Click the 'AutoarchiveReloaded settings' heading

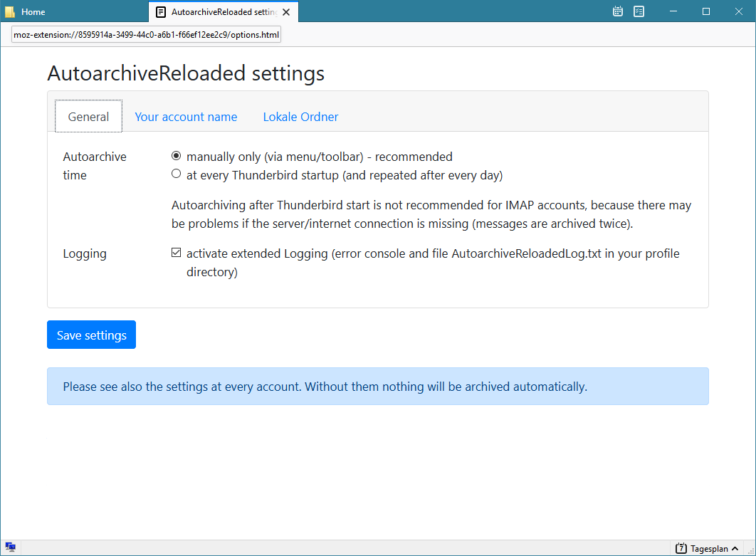click(x=186, y=73)
